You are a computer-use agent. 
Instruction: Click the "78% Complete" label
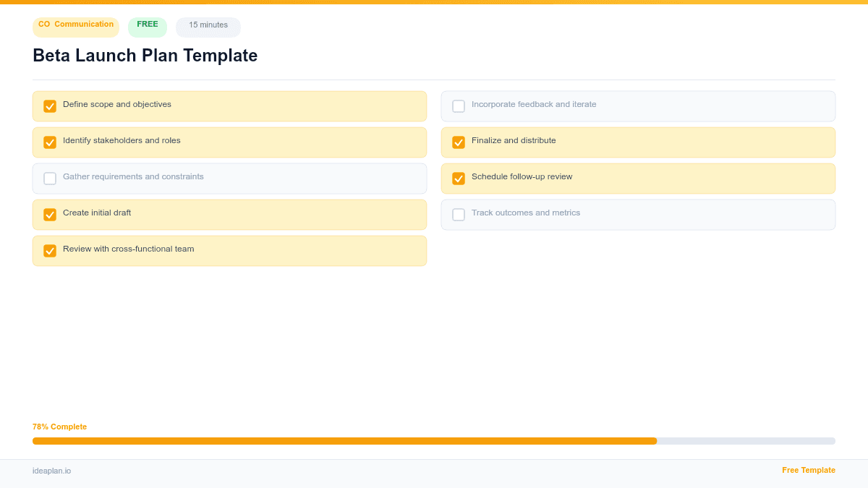click(x=59, y=427)
